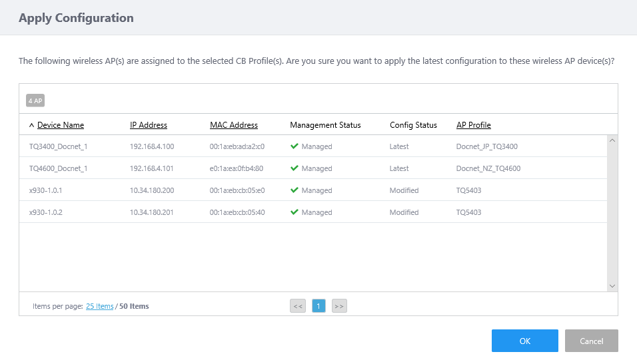This screenshot has width=637, height=364.
Task: Click the sort arrow beside Device Name
Action: point(31,125)
